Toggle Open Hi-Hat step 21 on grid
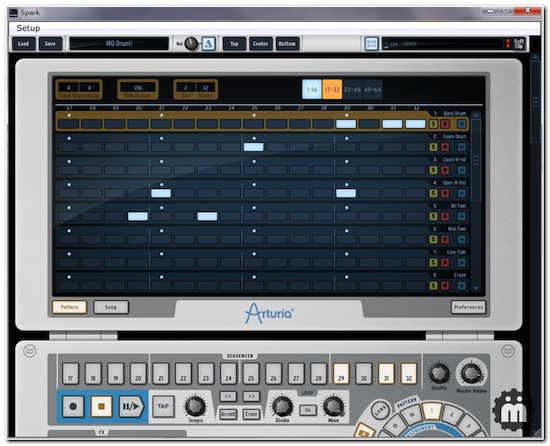This screenshot has height=446, width=550. pos(161,193)
